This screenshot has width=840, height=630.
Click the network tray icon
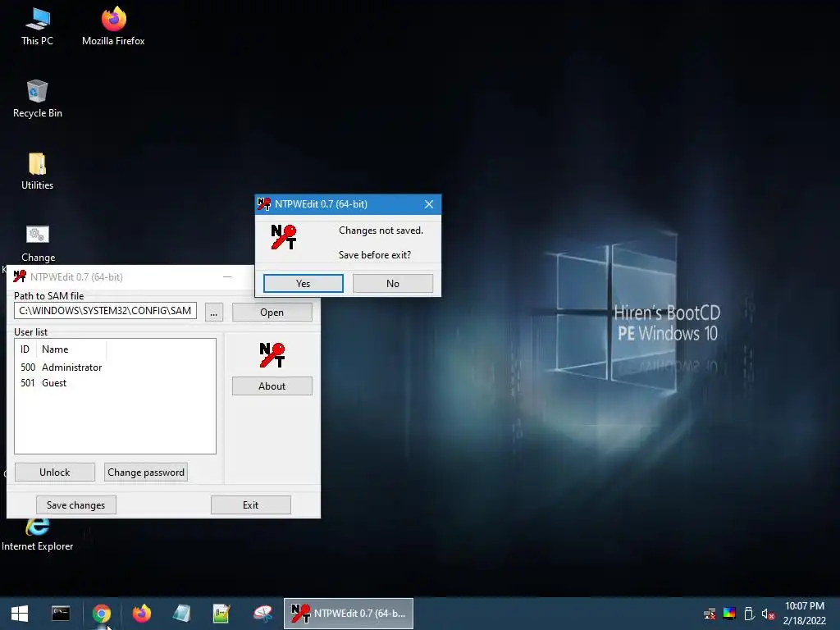tap(710, 614)
